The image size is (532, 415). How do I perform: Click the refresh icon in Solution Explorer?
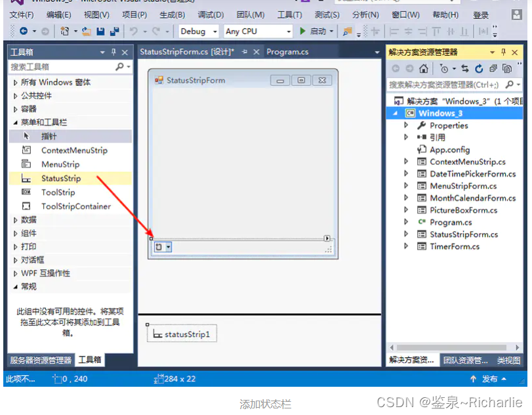click(479, 68)
